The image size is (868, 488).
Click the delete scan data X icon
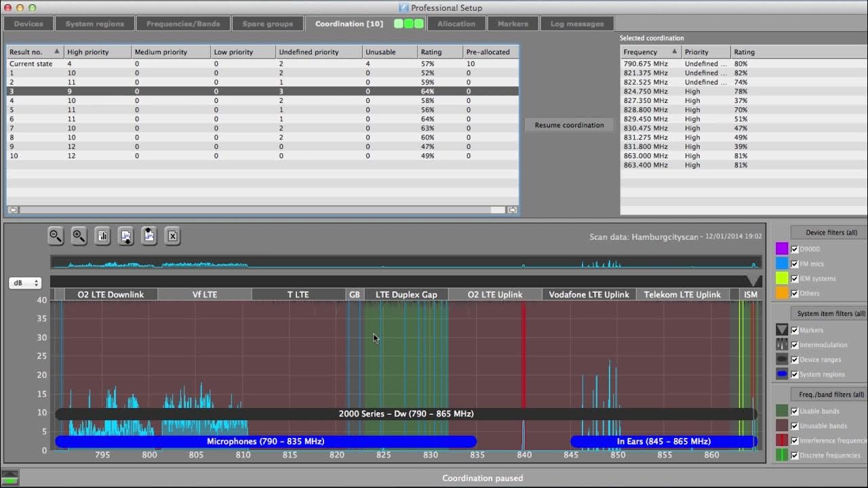(172, 236)
